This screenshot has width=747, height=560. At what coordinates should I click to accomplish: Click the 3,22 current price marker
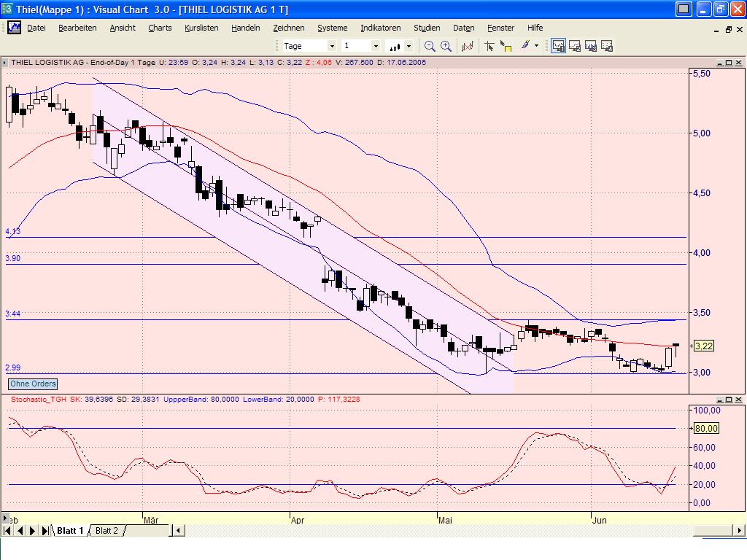(704, 346)
